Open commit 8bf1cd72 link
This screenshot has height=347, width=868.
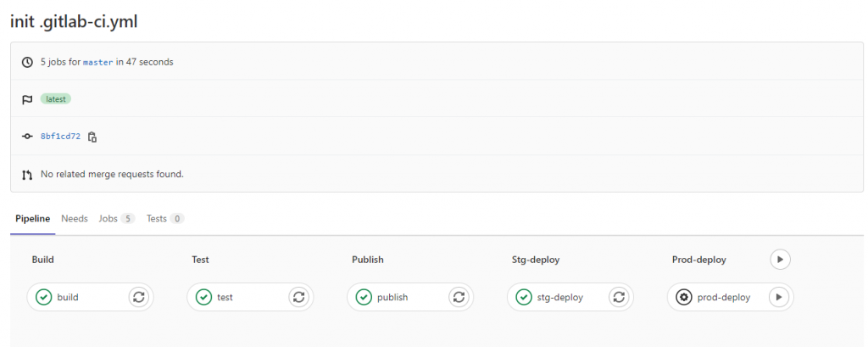point(61,137)
